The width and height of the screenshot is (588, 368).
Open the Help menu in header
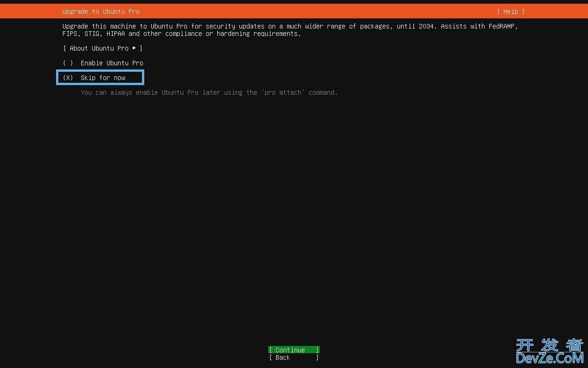coord(510,11)
